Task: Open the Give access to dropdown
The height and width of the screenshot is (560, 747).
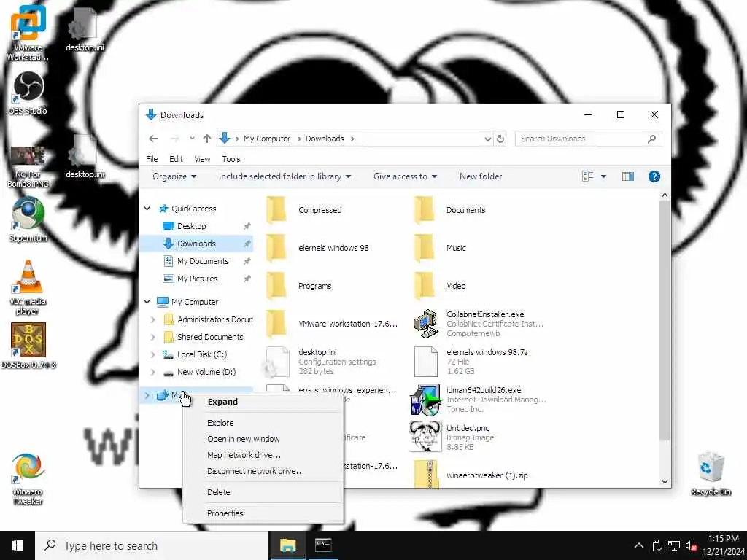Action: pyautogui.click(x=405, y=176)
